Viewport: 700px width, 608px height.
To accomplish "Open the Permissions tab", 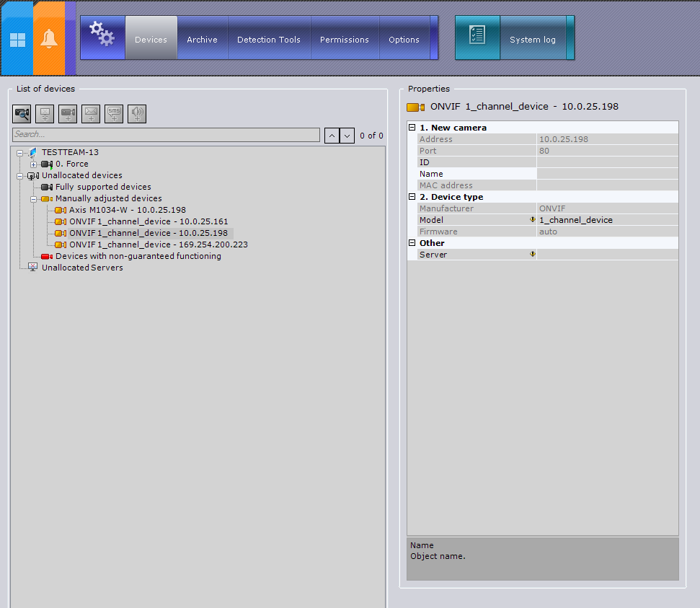I will (344, 40).
